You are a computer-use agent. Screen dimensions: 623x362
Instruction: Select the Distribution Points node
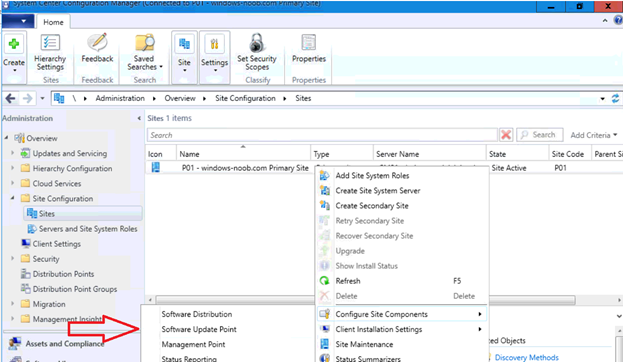pyautogui.click(x=63, y=274)
